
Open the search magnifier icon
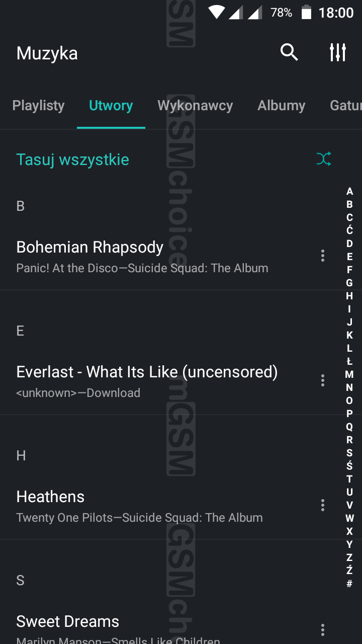[289, 52]
